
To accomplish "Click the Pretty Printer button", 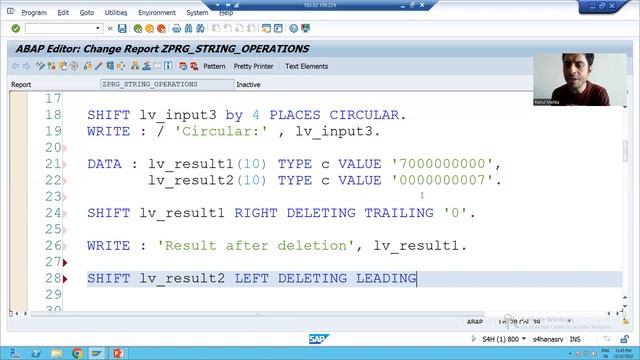I will [253, 66].
